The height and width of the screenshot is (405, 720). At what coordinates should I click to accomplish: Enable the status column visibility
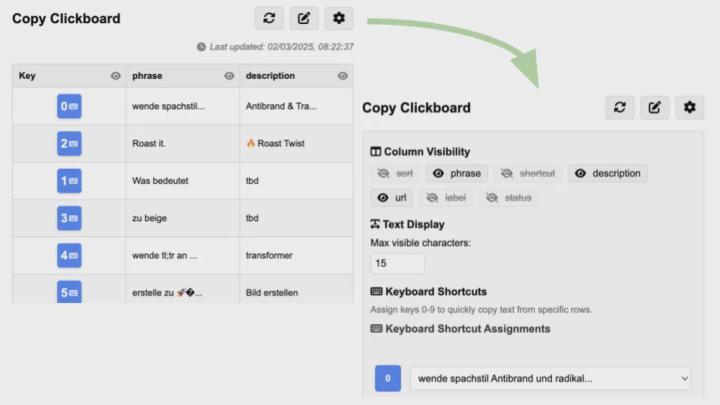click(508, 198)
